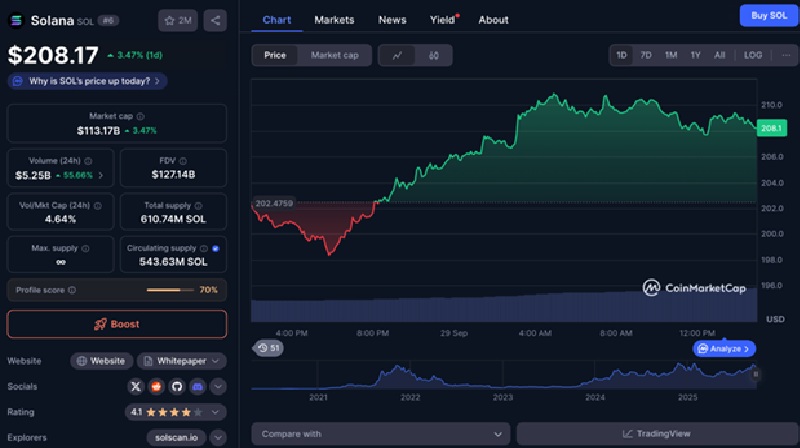
Task: Switch to line chart view icon
Action: pos(397,56)
